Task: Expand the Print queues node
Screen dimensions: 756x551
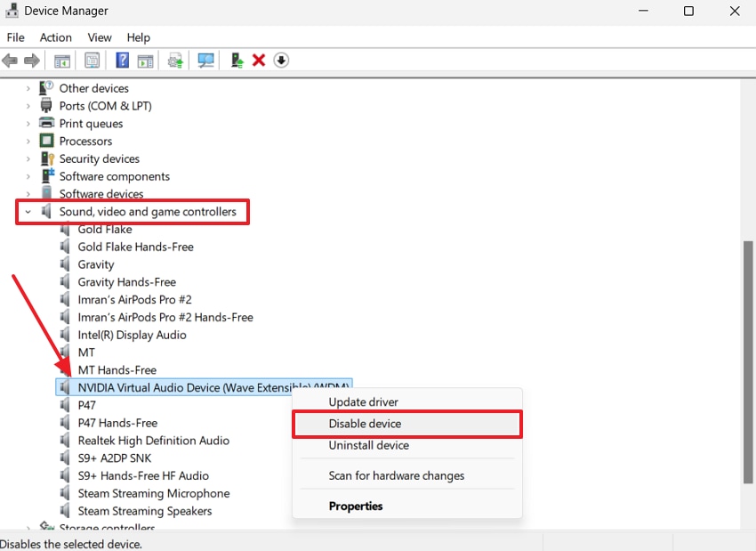Action: click(x=28, y=124)
